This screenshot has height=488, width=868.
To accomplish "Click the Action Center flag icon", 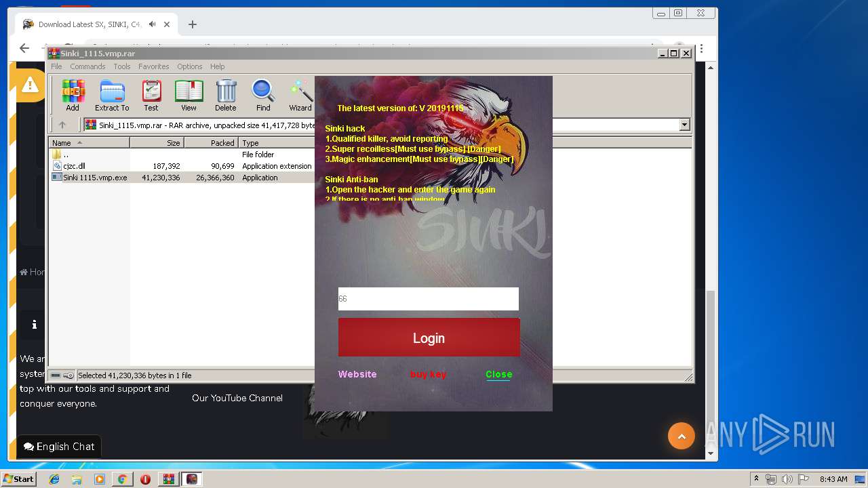I will 804,479.
